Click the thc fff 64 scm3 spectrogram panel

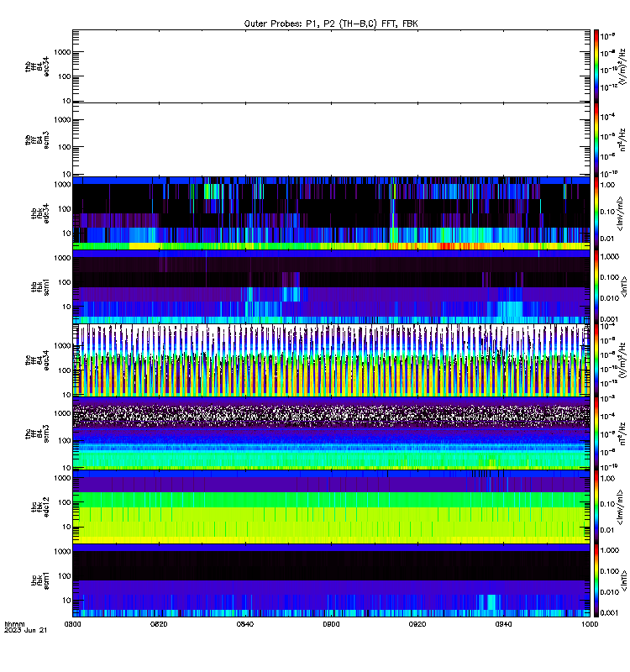tap(331, 433)
